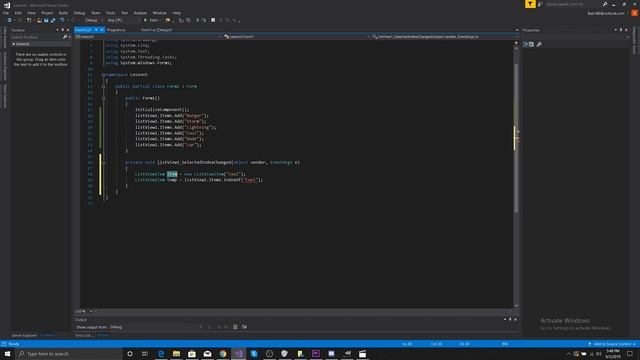Screen dimensions: 640x360
Task: Click Navigate Backward toolbar icon
Action: 9,20
